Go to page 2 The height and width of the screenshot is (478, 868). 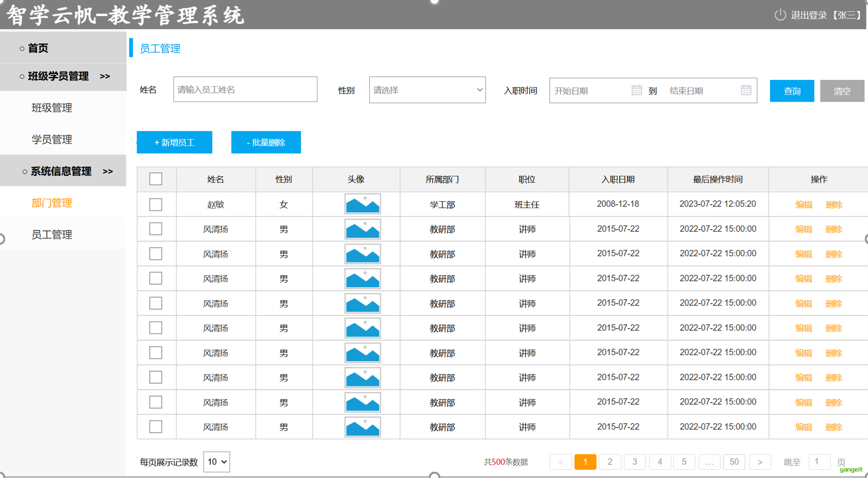[610, 461]
